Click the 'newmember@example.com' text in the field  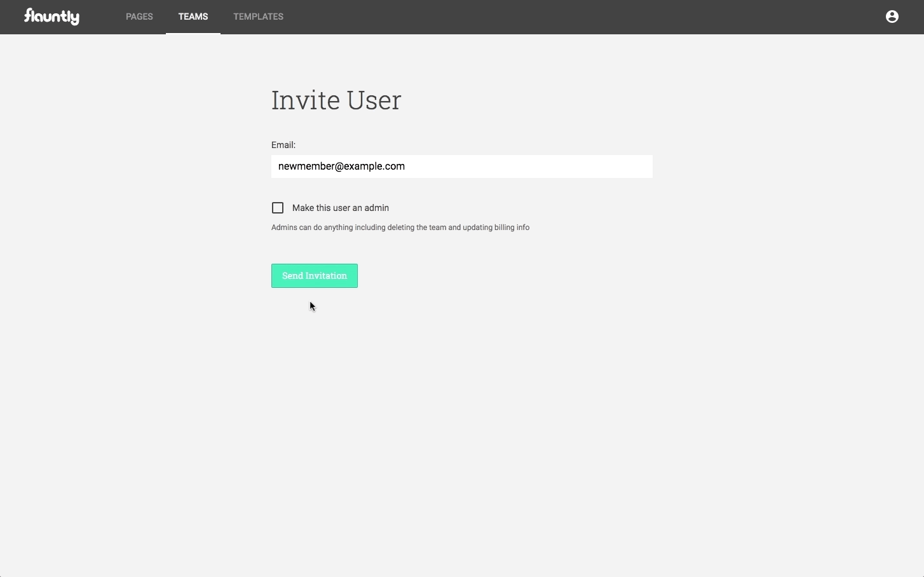click(341, 166)
